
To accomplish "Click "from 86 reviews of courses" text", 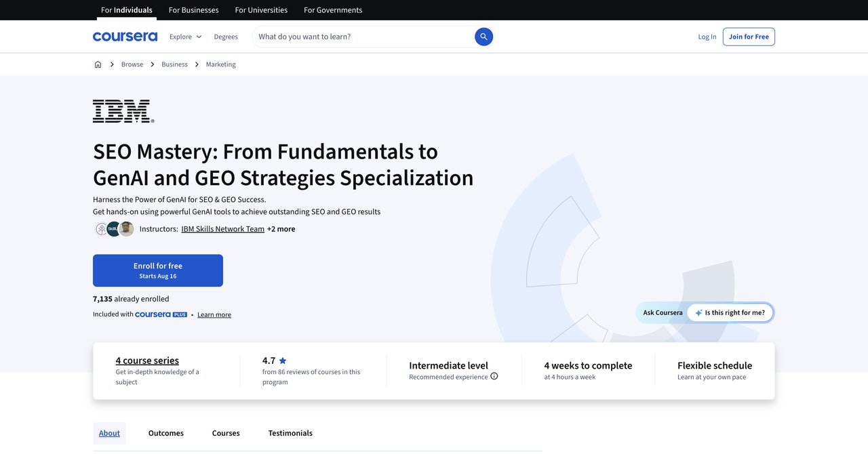I will tap(311, 377).
